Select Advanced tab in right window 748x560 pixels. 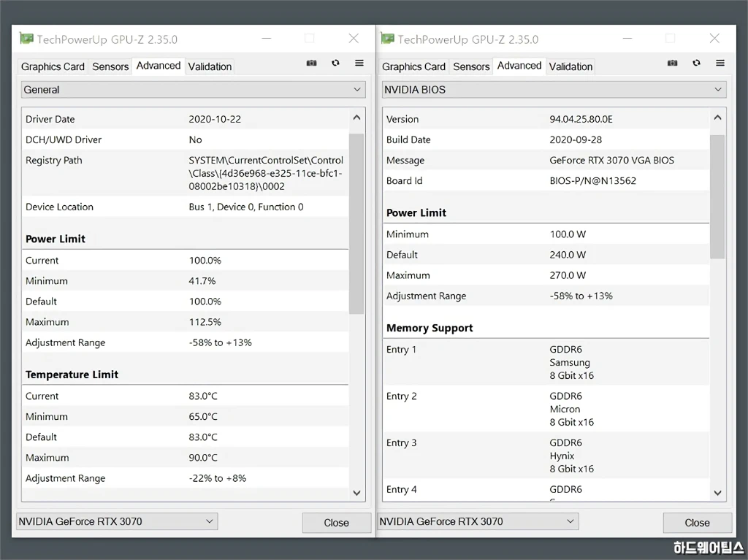(519, 66)
